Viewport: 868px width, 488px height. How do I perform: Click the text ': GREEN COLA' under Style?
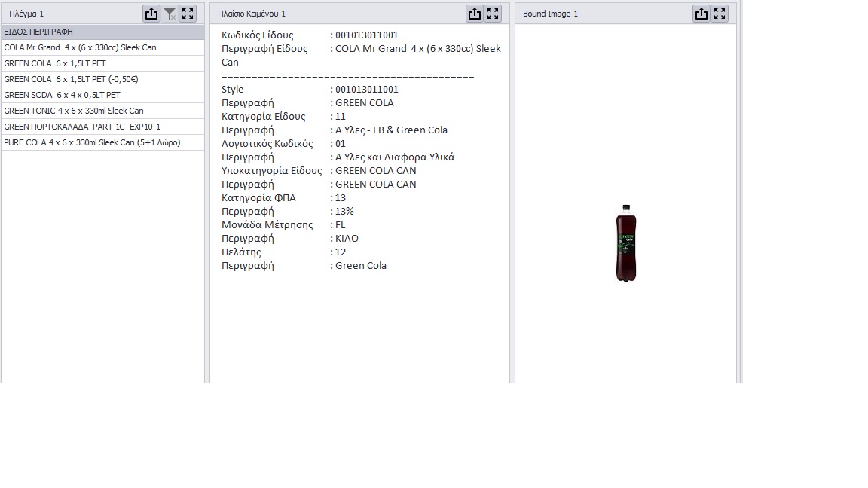click(x=362, y=103)
